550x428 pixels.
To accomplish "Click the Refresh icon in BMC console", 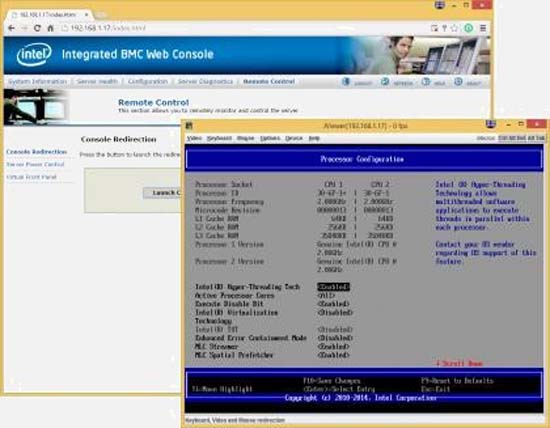I will 385,82.
